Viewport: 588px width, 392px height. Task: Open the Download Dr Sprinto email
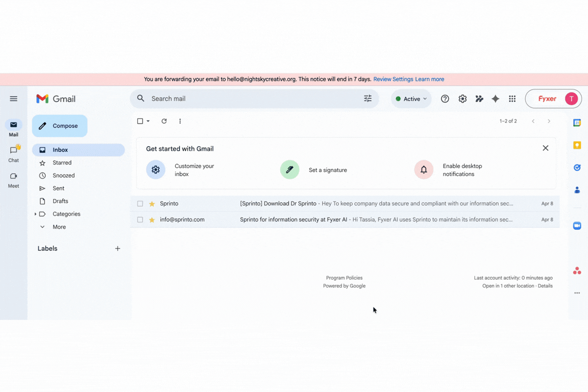345,203
